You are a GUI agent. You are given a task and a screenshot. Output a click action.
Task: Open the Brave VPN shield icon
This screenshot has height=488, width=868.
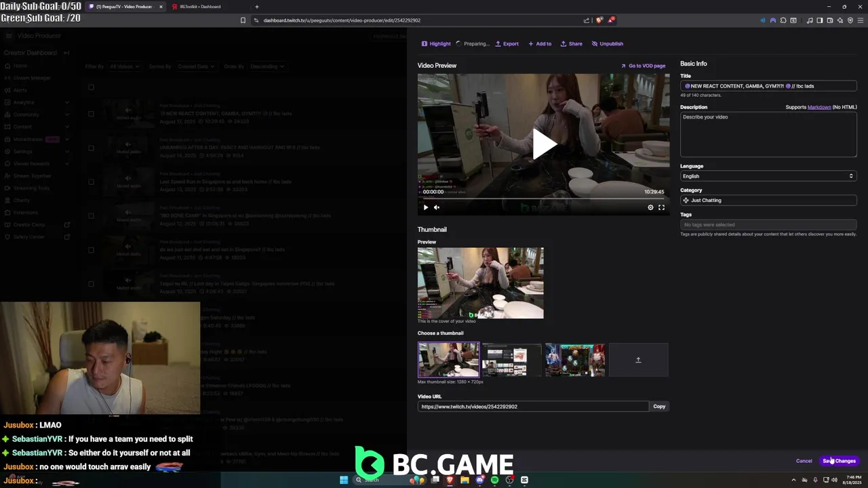pyautogui.click(x=850, y=20)
